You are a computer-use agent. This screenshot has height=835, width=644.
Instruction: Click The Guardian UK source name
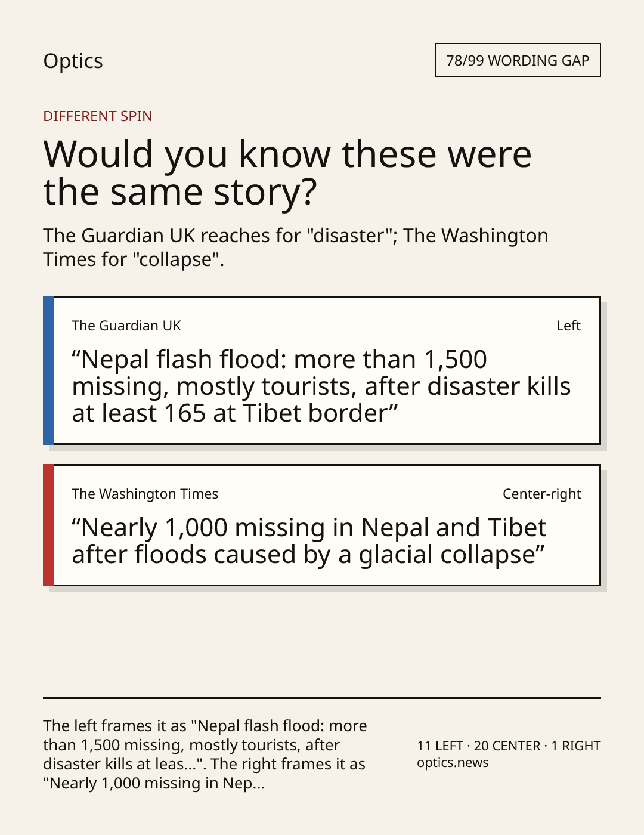coord(126,325)
